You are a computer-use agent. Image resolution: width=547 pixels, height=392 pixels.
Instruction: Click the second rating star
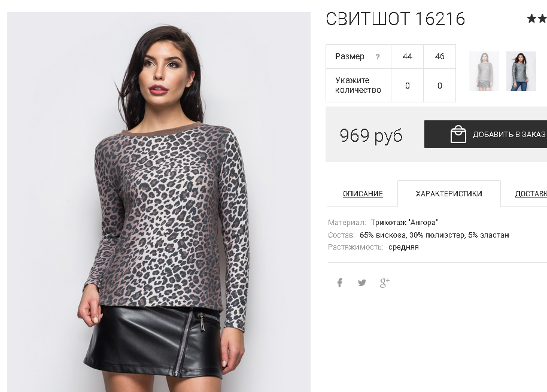pyautogui.click(x=542, y=18)
